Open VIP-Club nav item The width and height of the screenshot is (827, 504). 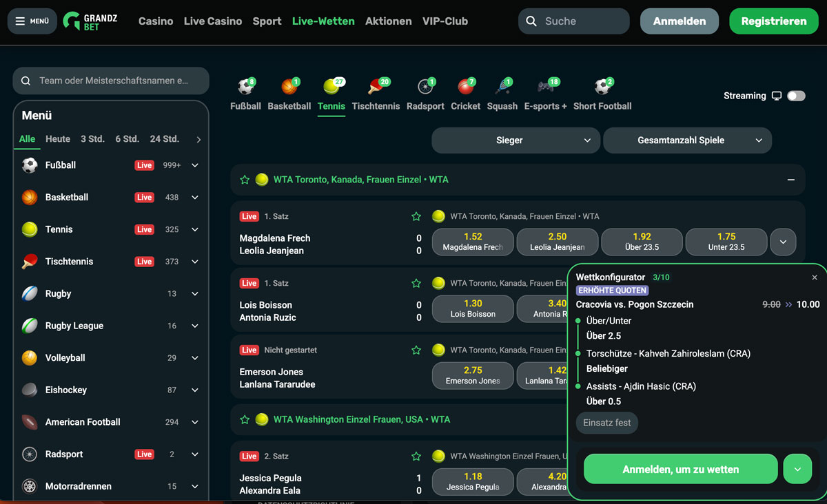pos(445,21)
